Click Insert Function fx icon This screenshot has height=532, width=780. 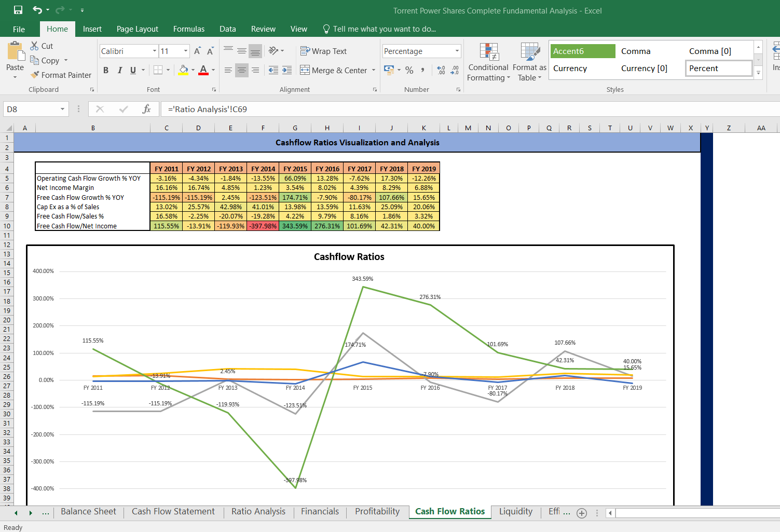(146, 109)
